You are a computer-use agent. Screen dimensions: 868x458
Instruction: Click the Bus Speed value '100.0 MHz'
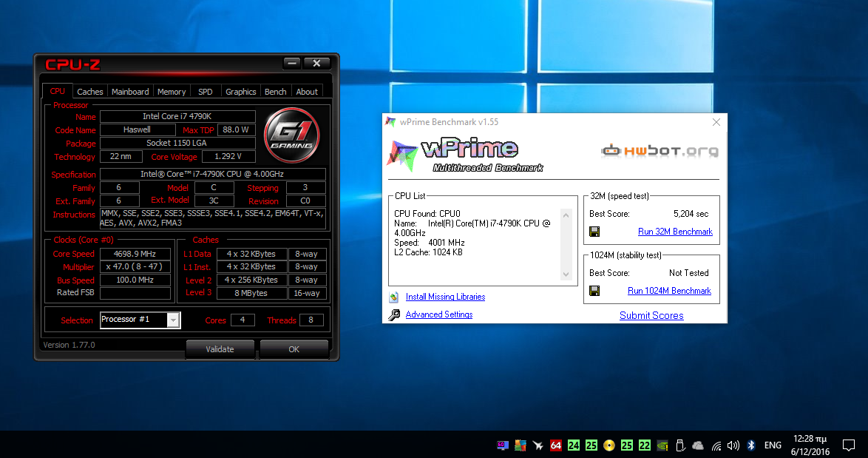point(135,280)
